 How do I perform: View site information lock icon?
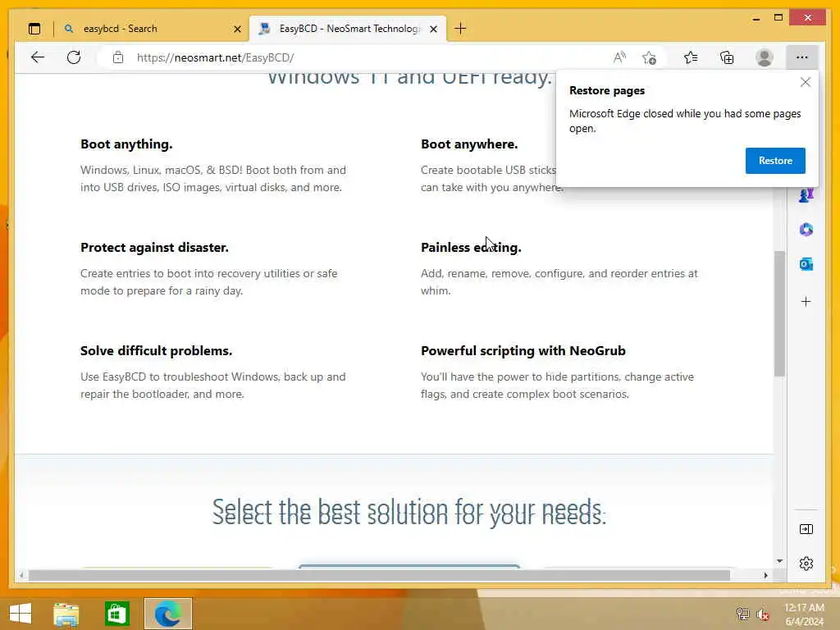(x=118, y=57)
